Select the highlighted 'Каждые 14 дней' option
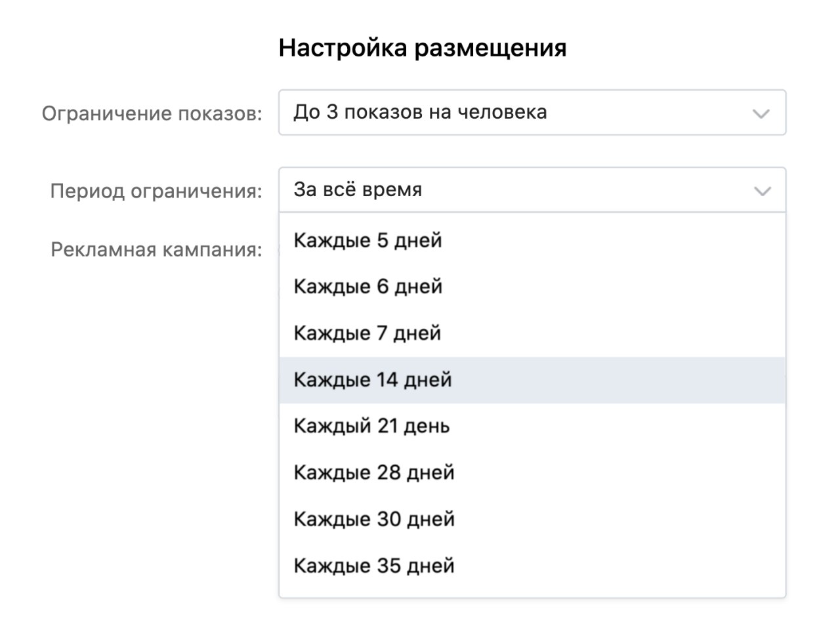 pos(532,380)
